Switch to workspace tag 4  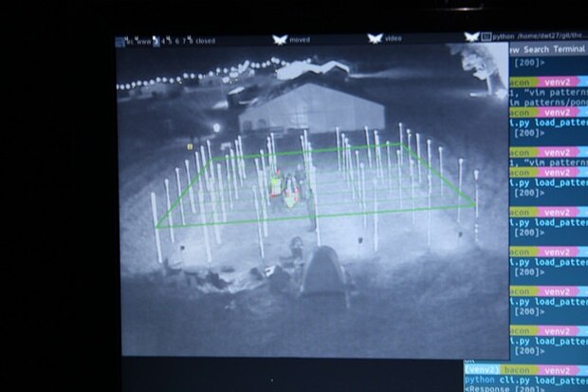[x=163, y=42]
